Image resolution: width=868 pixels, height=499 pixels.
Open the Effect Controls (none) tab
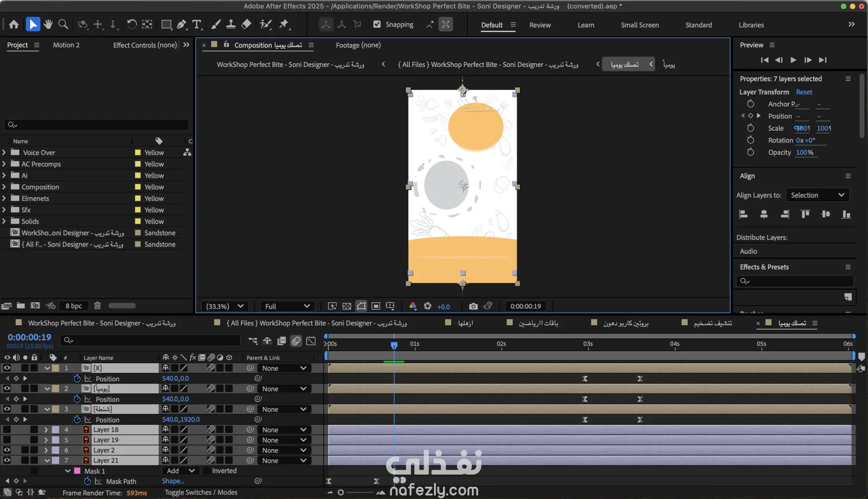145,45
